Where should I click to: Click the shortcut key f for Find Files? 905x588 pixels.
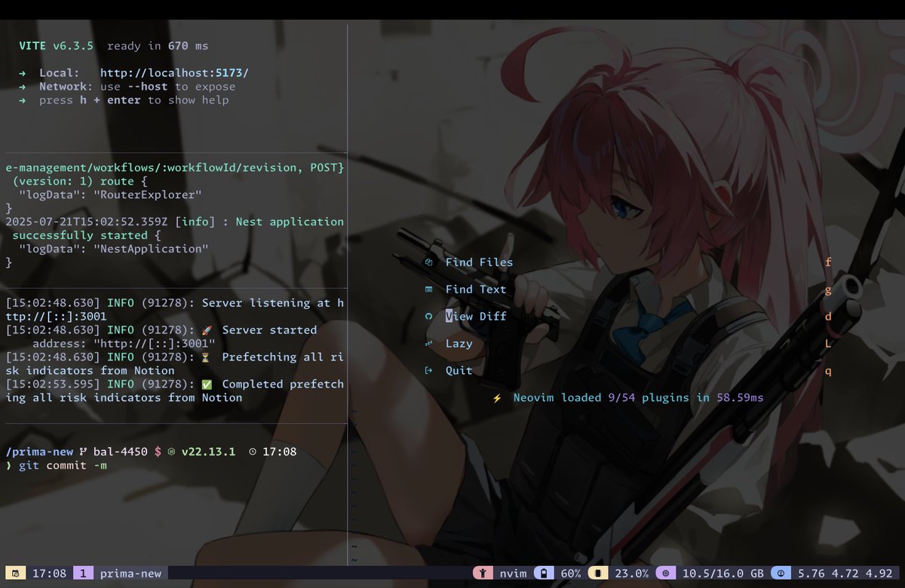(x=828, y=262)
